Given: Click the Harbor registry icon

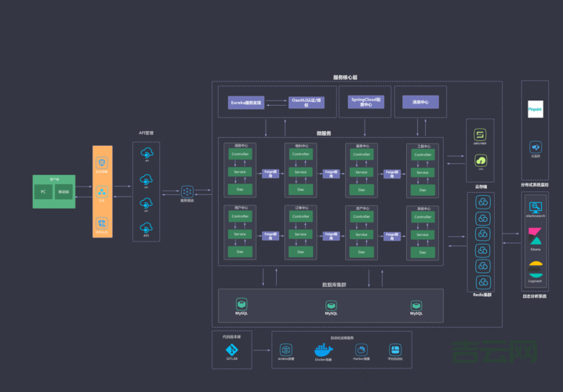Looking at the screenshot, I should tap(361, 350).
